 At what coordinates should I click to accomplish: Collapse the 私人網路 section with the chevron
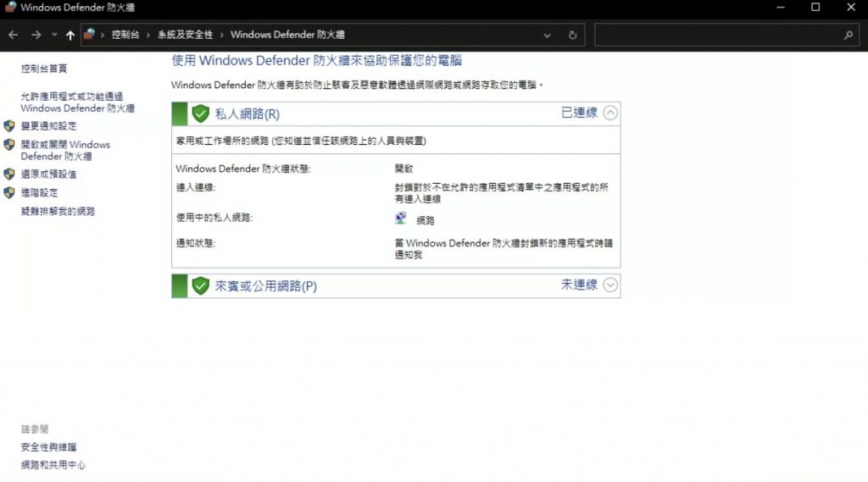pos(610,113)
